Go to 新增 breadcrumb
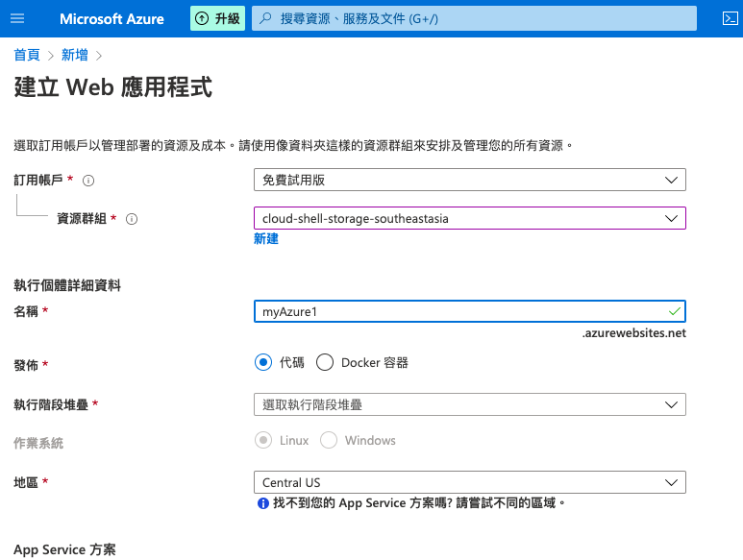Image resolution: width=743 pixels, height=560 pixels. pyautogui.click(x=74, y=55)
